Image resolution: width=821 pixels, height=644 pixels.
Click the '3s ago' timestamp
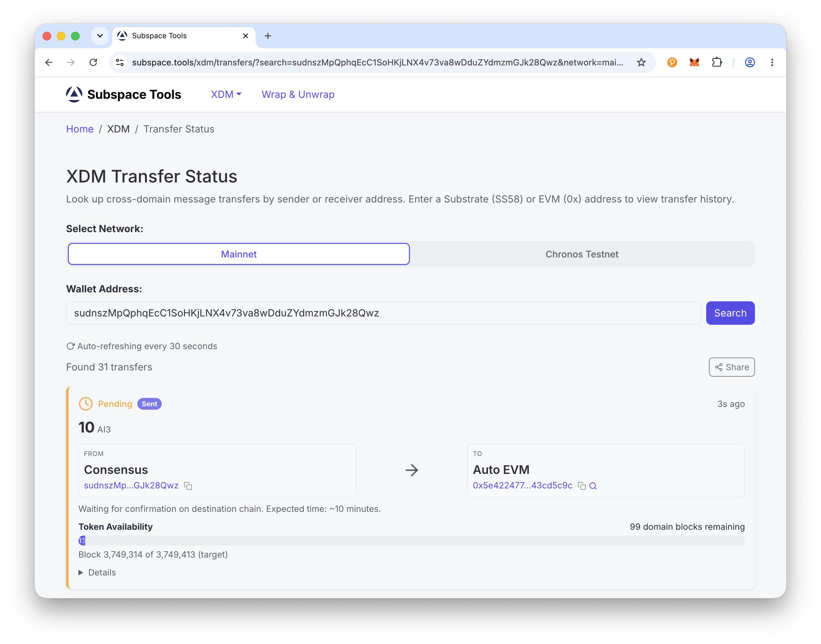[731, 404]
